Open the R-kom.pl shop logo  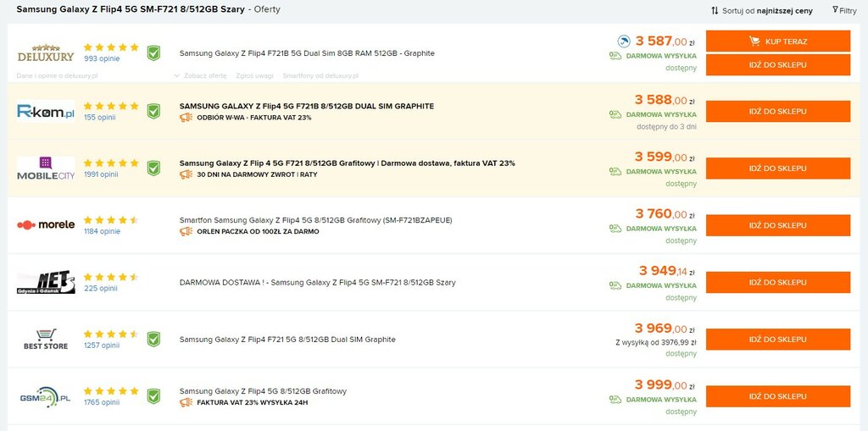[46, 111]
